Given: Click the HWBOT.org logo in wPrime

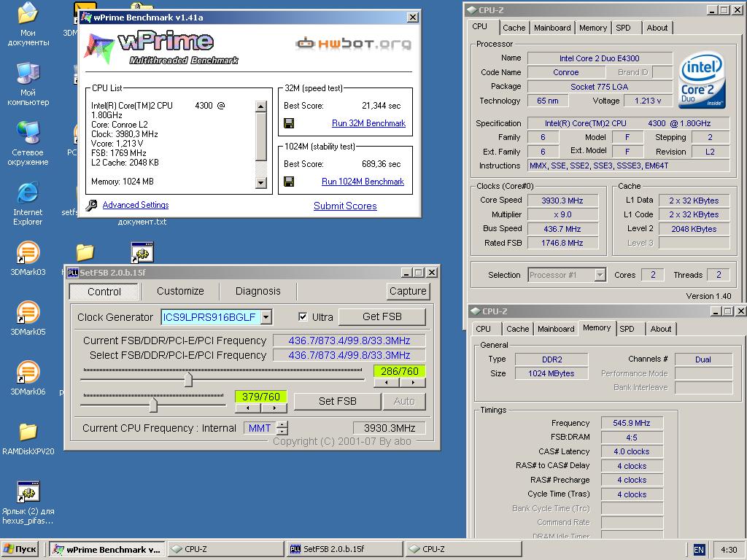Looking at the screenshot, I should pyautogui.click(x=353, y=43).
